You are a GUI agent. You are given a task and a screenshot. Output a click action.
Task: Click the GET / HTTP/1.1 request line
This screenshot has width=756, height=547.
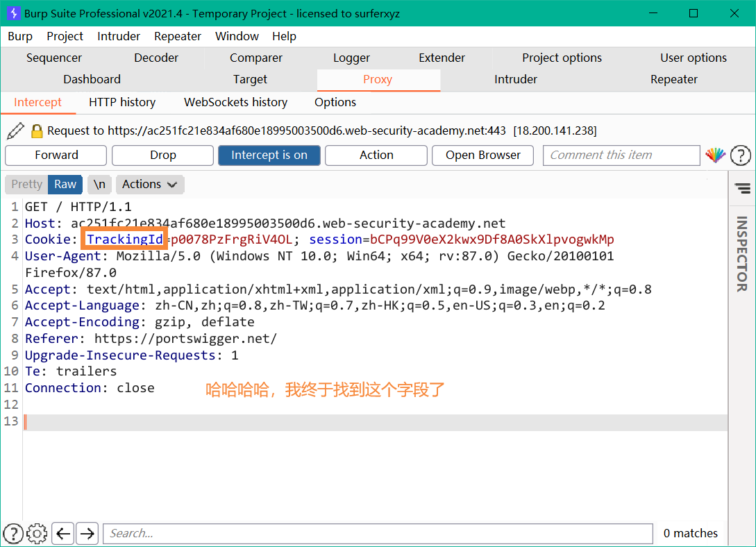(x=78, y=207)
